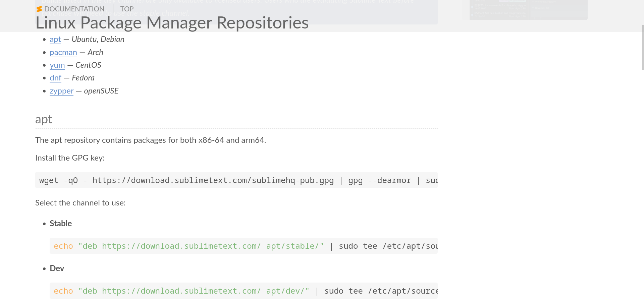The width and height of the screenshot is (644, 300).
Task: Click the 'Install the GPG key:' text
Action: 70,158
